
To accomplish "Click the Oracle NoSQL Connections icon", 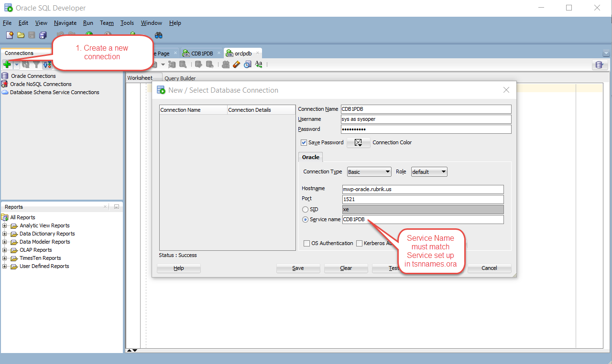I will [5, 84].
